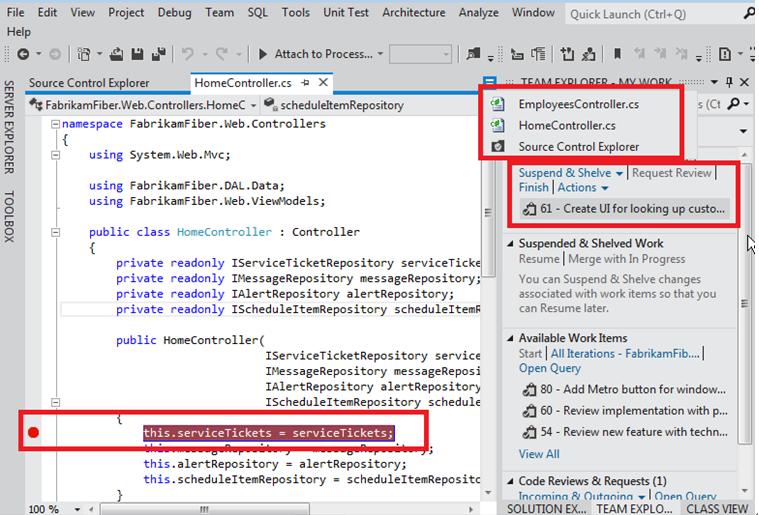Click the green Start play icon

(263, 54)
